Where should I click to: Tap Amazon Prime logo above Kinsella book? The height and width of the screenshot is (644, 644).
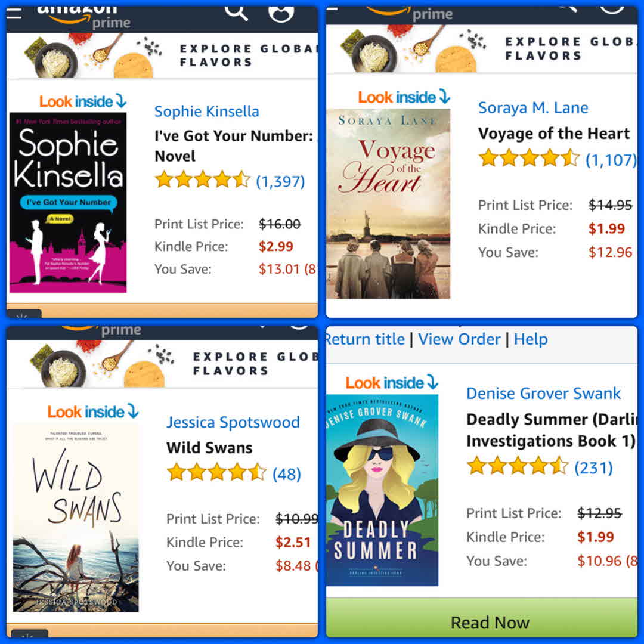pos(84,18)
